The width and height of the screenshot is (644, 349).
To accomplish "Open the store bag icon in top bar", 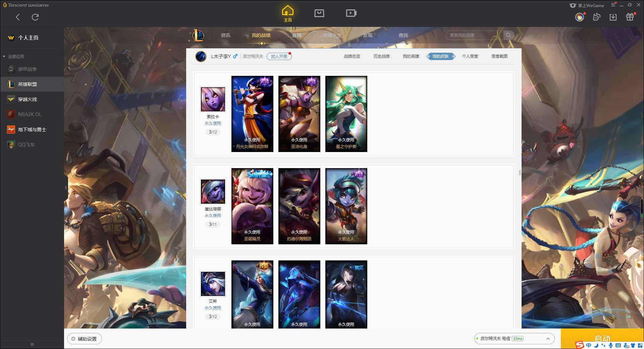I will (319, 13).
